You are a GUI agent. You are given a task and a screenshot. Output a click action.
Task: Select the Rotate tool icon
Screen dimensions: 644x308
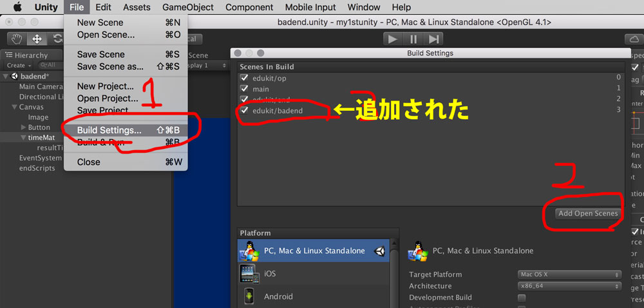57,39
